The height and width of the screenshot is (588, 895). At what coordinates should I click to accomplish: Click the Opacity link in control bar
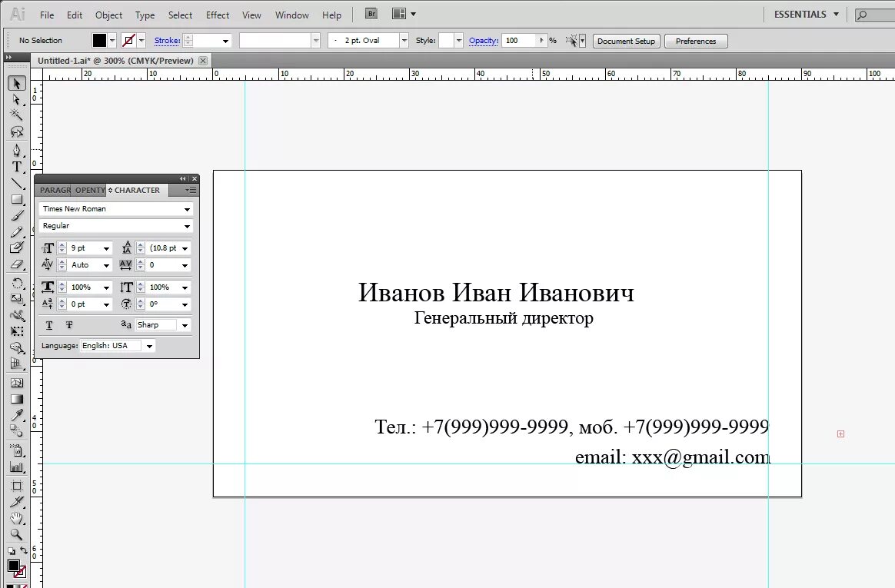pos(484,41)
